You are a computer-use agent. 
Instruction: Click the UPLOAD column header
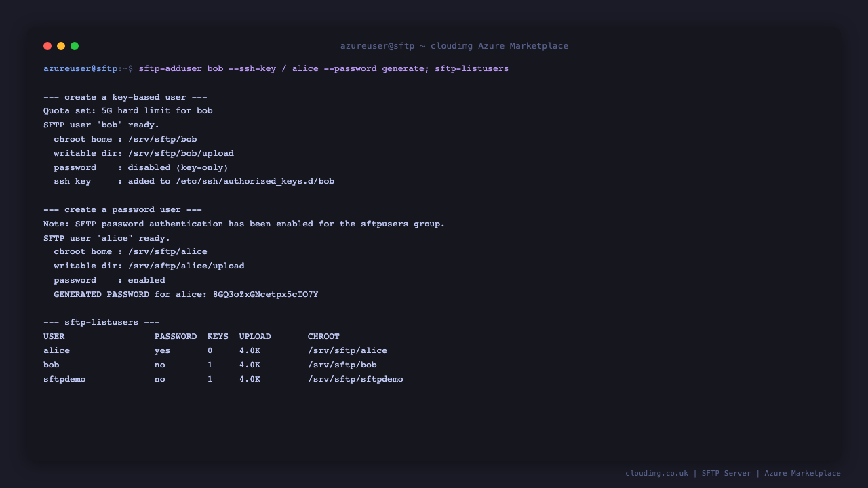255,336
